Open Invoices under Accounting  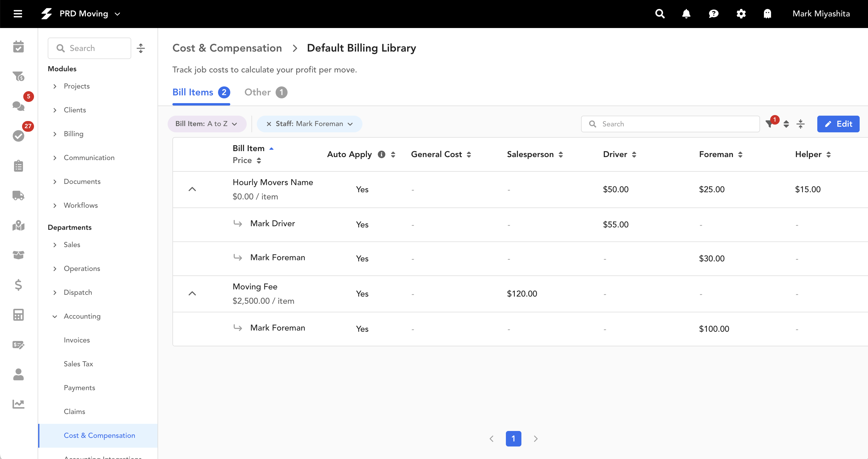tap(77, 340)
